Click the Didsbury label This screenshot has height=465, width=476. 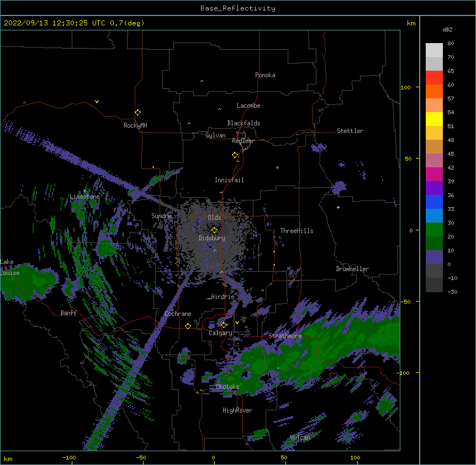coord(212,238)
